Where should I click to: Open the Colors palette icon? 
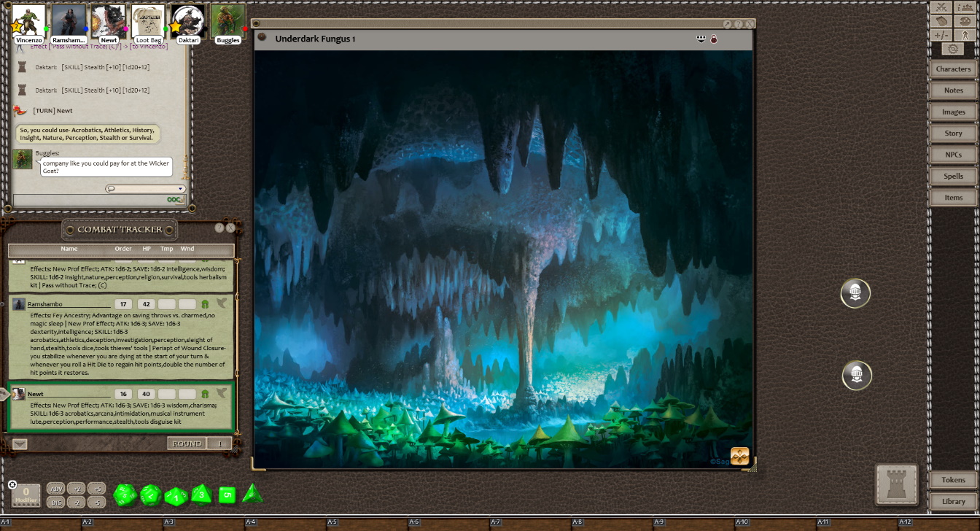[x=965, y=21]
